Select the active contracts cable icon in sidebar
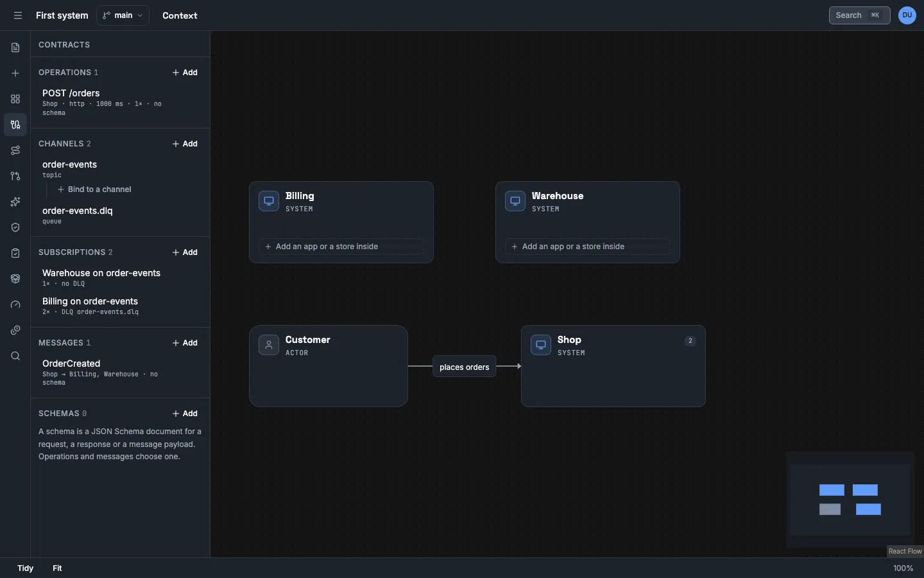924x578 pixels. [15, 125]
